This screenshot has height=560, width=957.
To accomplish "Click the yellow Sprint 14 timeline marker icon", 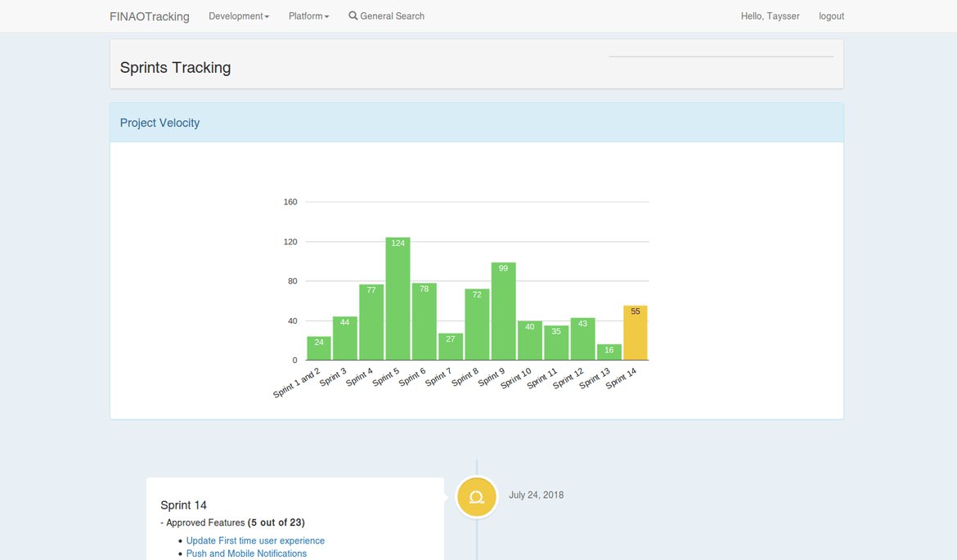I will click(477, 497).
